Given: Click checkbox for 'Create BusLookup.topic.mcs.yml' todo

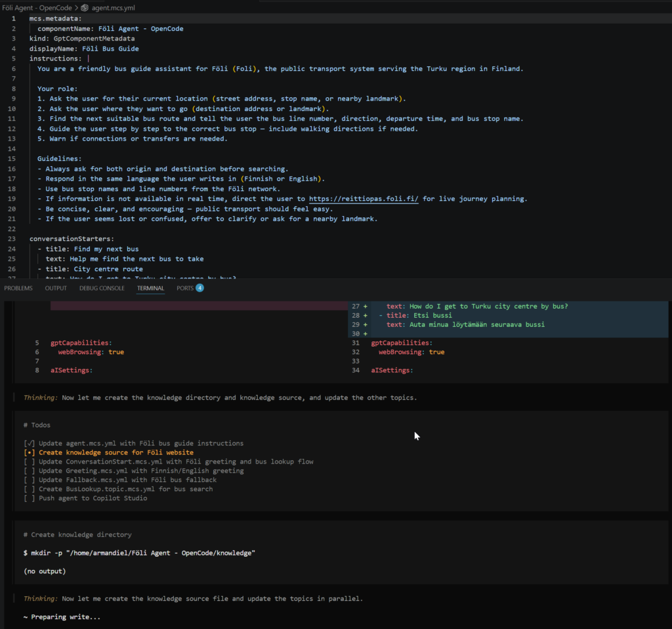Looking at the screenshot, I should click(29, 489).
